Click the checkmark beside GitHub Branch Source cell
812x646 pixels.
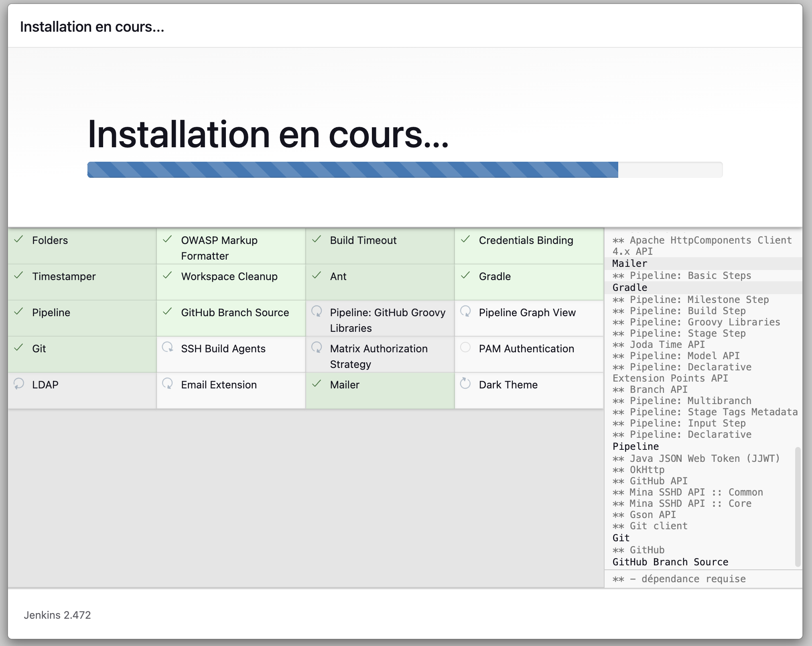(x=167, y=312)
